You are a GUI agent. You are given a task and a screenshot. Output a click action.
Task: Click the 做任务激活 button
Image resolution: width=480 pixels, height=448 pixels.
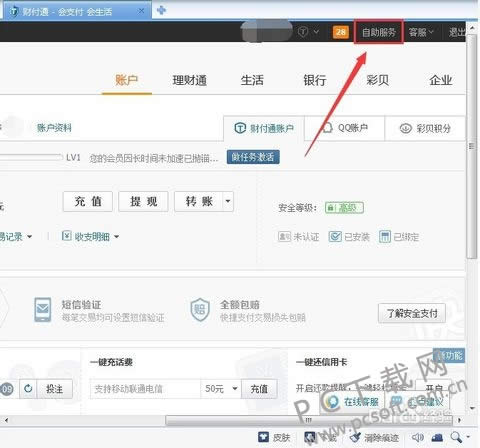[x=253, y=157]
